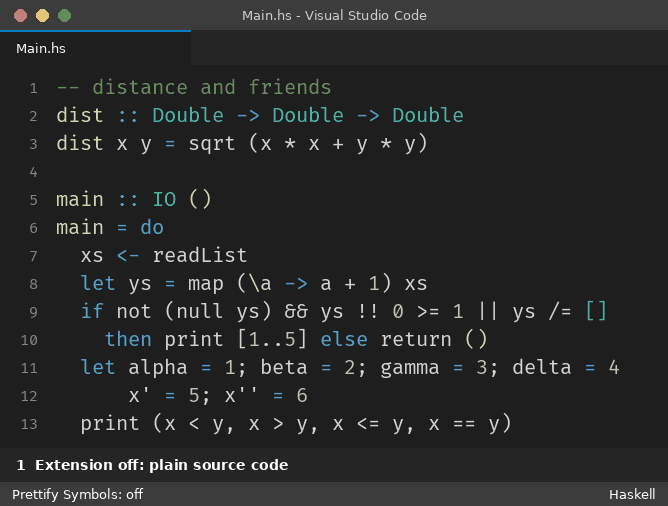Viewport: 668px width, 506px height.
Task: Click the IO type on line 5
Action: [x=164, y=199]
